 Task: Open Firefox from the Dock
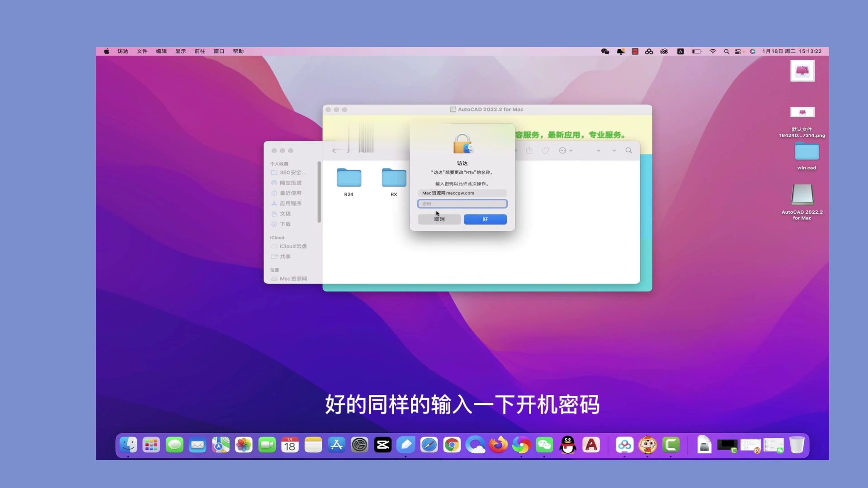(x=498, y=445)
